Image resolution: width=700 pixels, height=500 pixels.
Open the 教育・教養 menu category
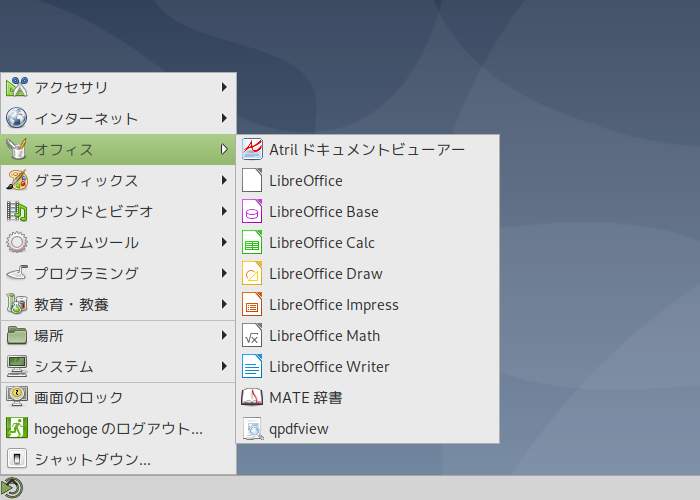click(118, 304)
